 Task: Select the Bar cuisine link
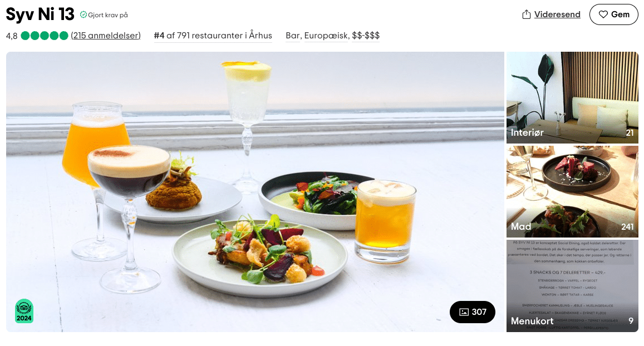(293, 36)
